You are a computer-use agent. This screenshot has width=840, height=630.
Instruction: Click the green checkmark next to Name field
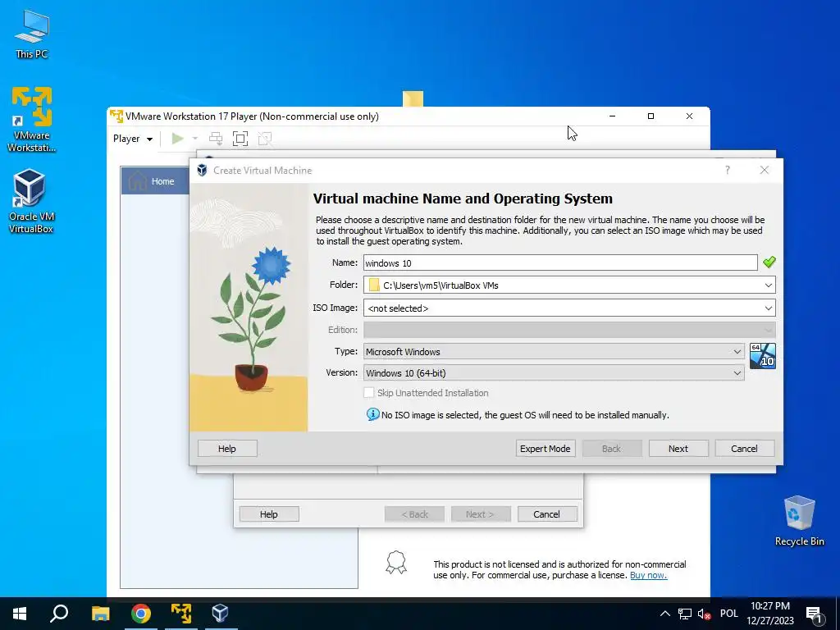769,262
